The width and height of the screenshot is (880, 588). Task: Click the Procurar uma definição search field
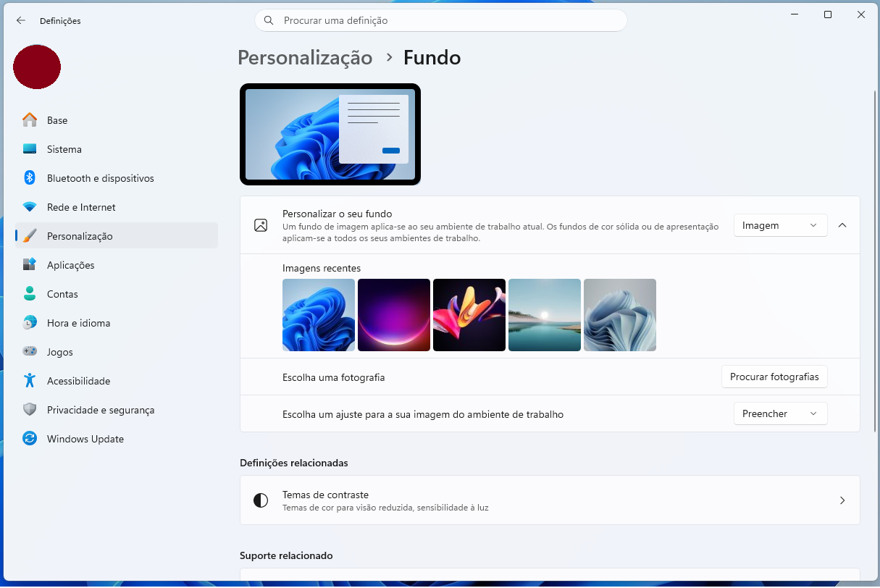click(440, 20)
